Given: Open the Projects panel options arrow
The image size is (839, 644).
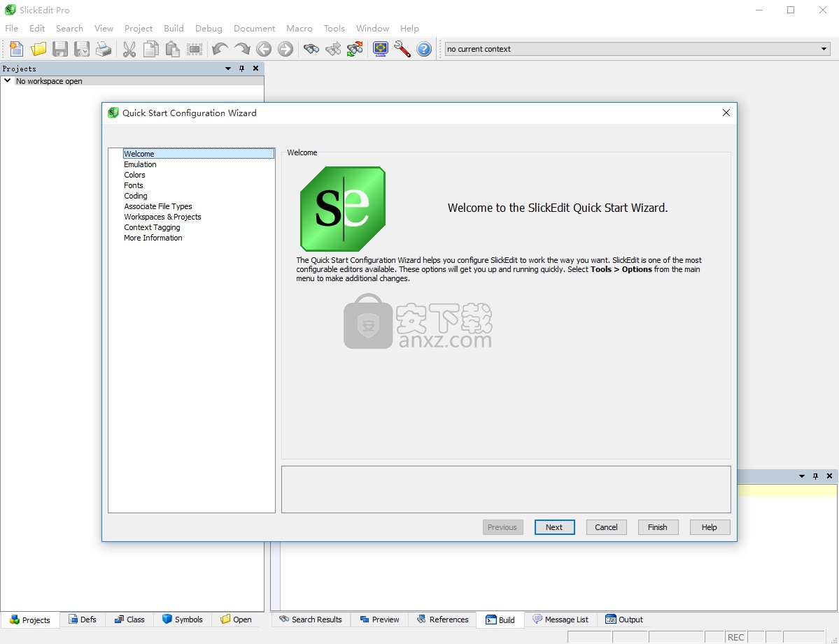Looking at the screenshot, I should click(228, 69).
